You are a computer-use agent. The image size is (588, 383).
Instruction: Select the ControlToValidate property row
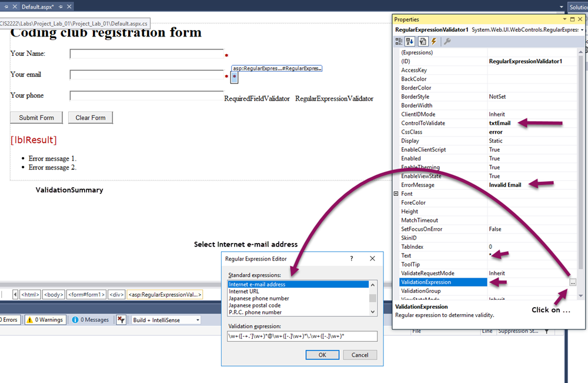[x=487, y=123]
